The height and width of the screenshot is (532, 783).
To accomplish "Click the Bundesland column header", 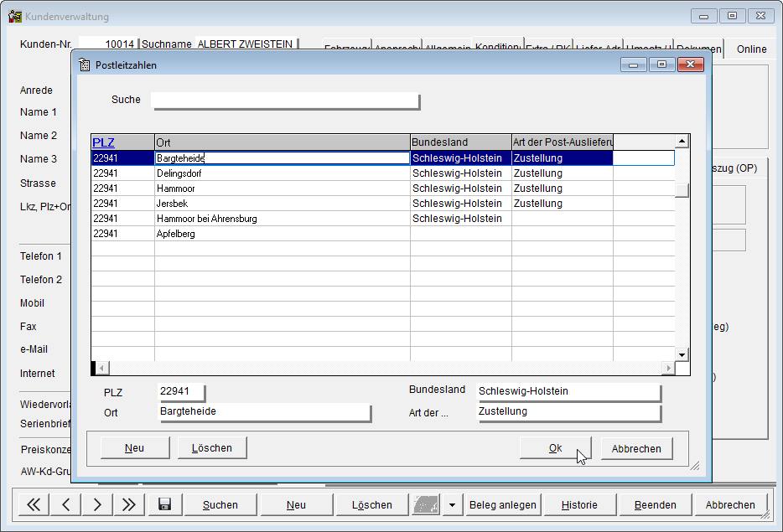I will coord(461,142).
